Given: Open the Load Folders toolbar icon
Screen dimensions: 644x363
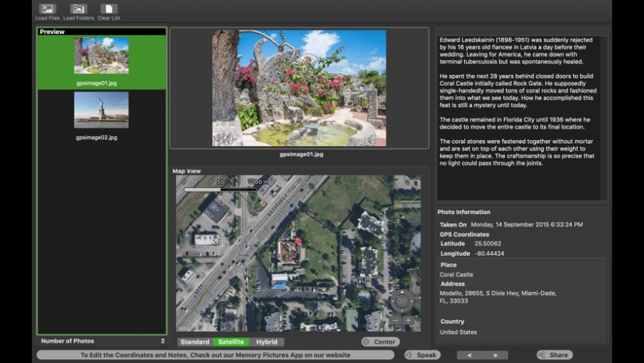Looking at the screenshot, I should 78,9.
